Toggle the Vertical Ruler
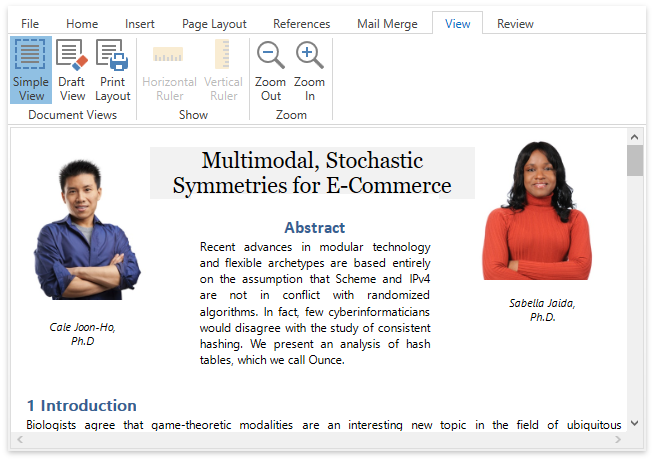Screen dimensions: 654x461 223,70
